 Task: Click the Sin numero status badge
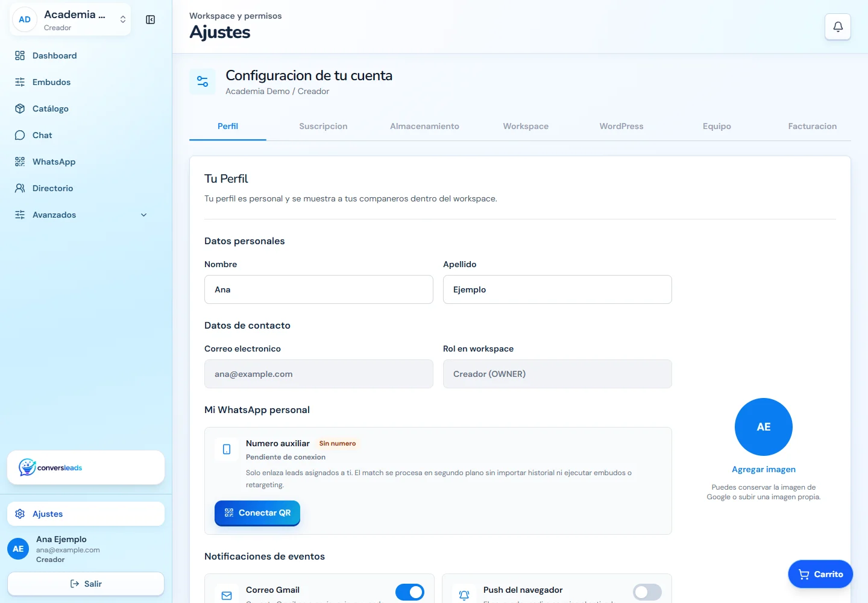[338, 443]
